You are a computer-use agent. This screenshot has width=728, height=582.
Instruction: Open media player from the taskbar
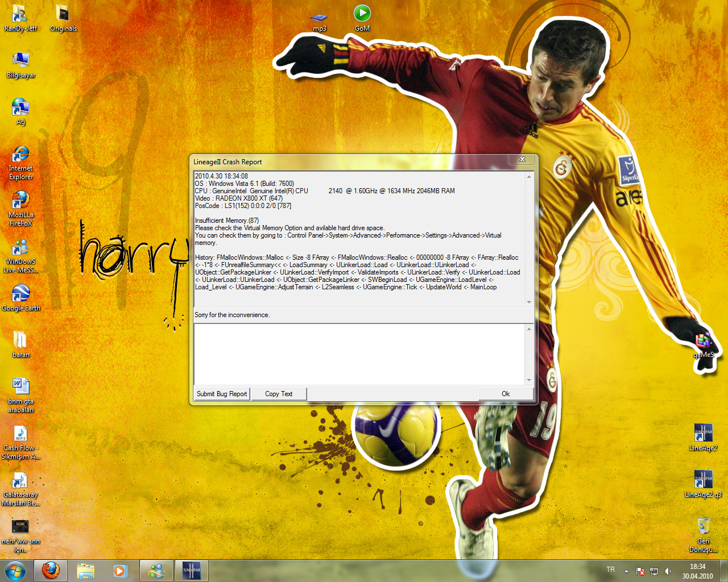[120, 571]
